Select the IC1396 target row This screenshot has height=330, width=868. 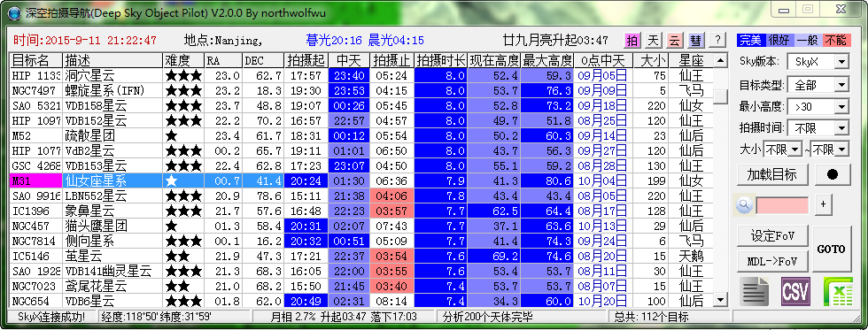(362, 211)
